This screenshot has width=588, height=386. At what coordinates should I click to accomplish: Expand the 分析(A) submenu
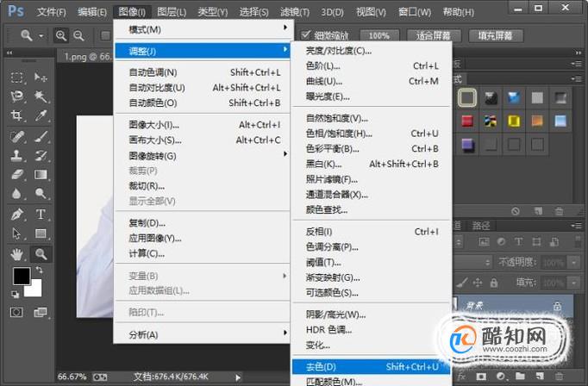tap(202, 334)
